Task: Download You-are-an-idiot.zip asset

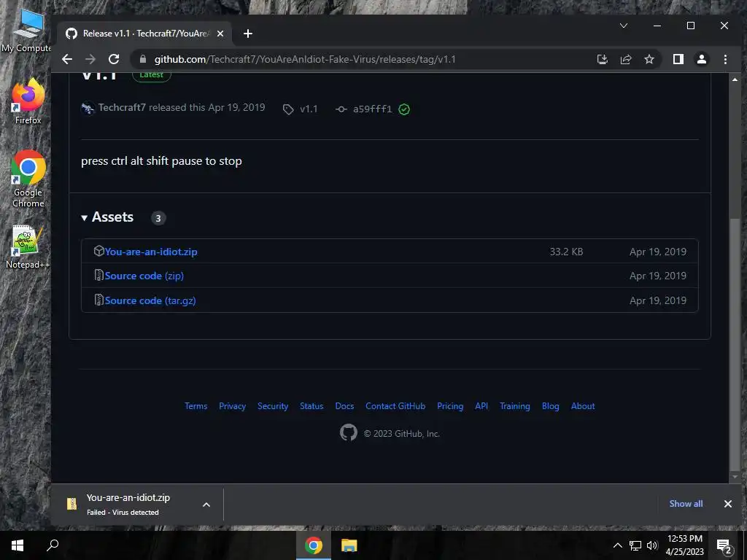Action: pos(150,252)
